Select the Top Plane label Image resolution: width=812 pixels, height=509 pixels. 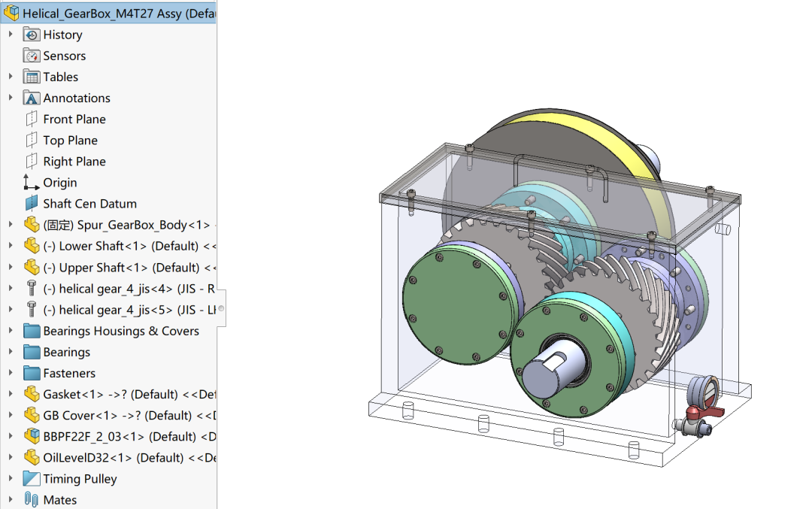coord(71,141)
